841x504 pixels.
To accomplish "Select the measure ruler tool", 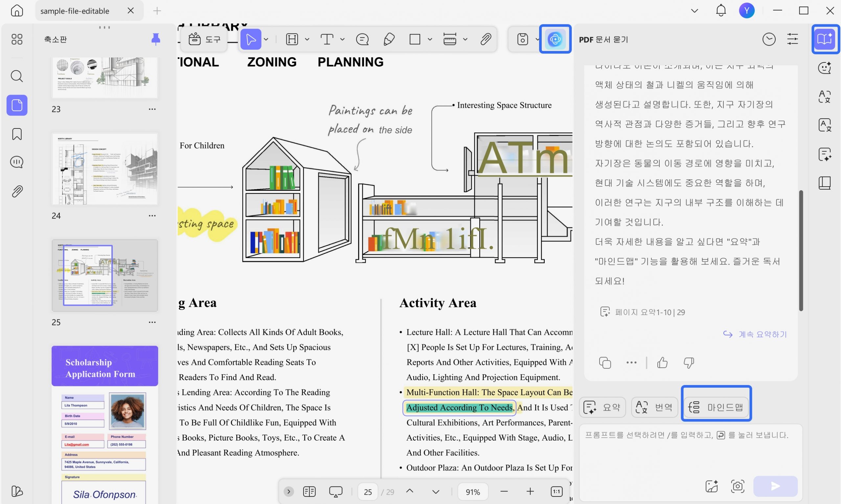I will coord(450,39).
